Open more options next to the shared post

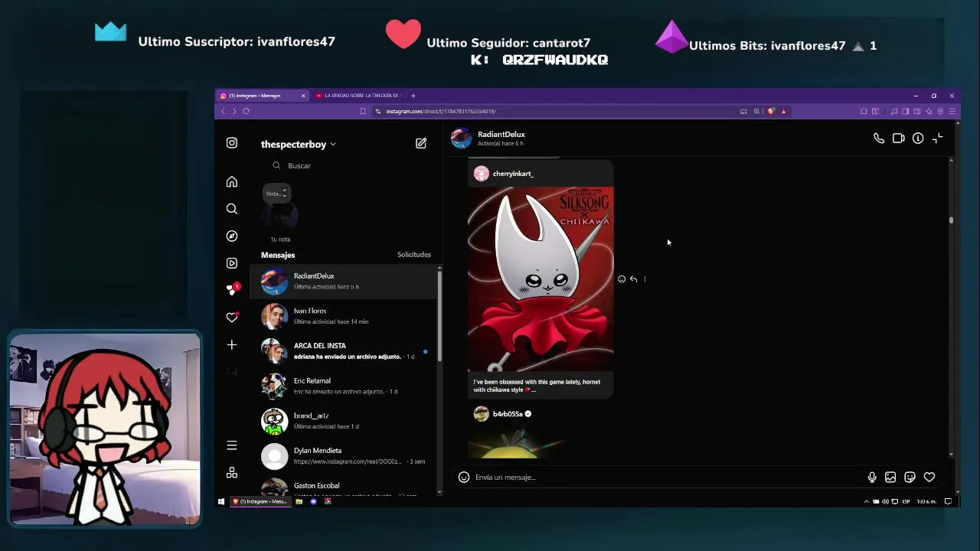pyautogui.click(x=645, y=279)
